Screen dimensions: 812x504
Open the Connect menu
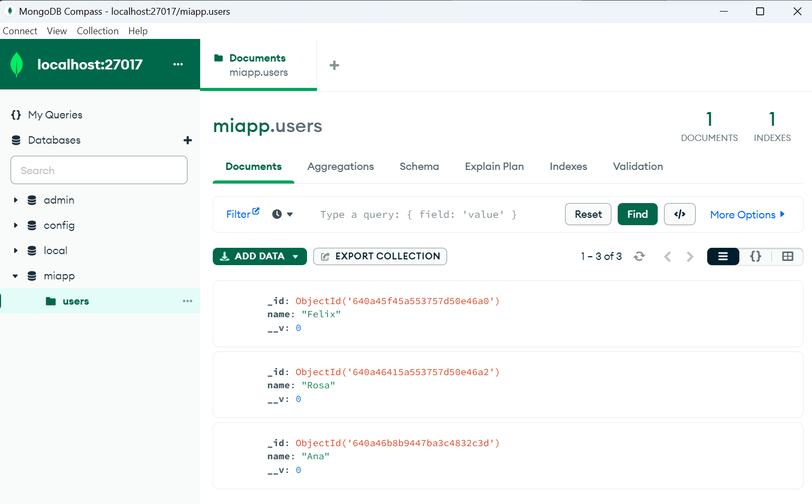point(20,31)
